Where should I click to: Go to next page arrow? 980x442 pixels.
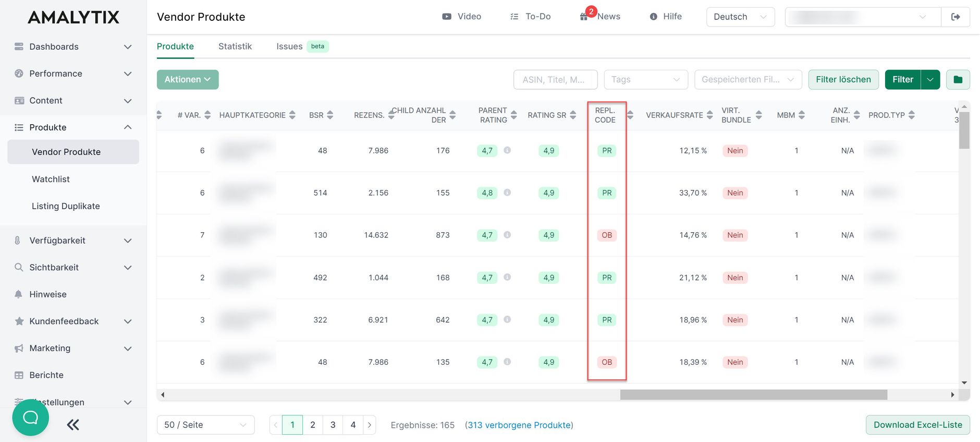[x=370, y=425]
